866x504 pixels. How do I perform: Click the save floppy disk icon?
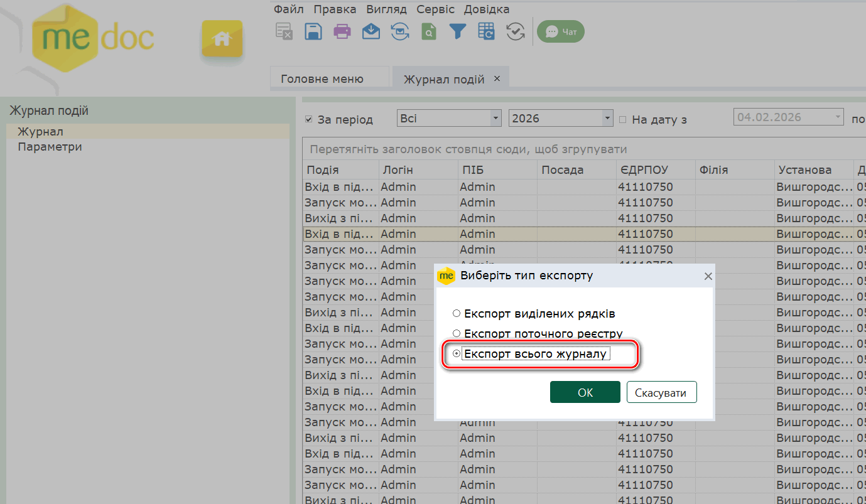pyautogui.click(x=313, y=31)
